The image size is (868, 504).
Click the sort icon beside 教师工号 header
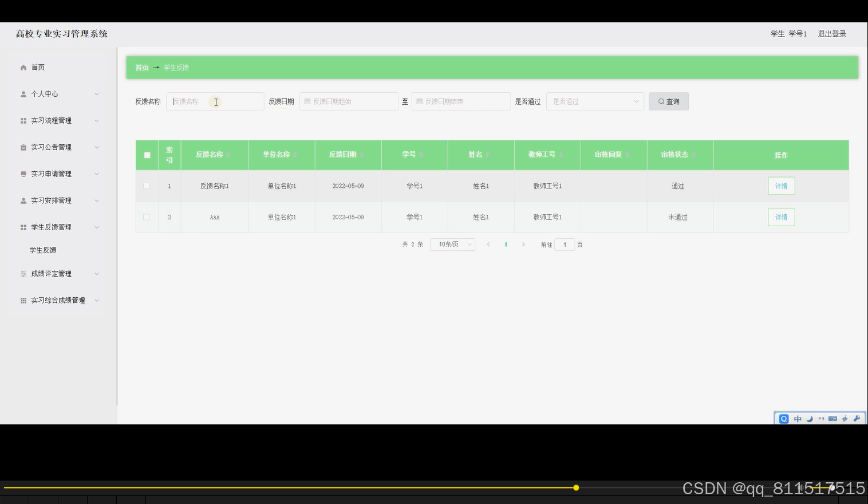[x=561, y=155]
